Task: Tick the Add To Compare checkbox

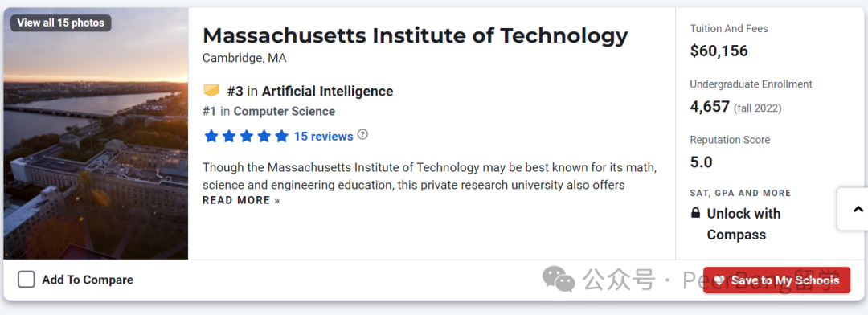Action: [x=26, y=280]
